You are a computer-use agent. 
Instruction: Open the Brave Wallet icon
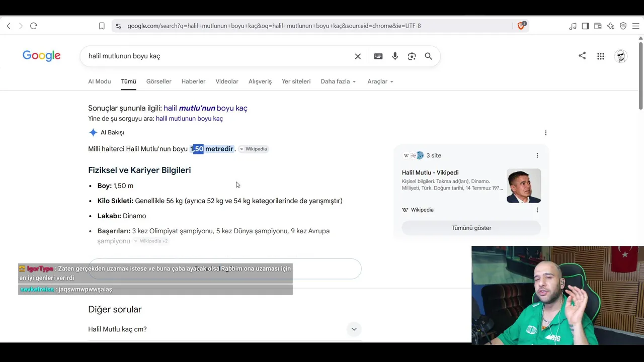tap(598, 26)
